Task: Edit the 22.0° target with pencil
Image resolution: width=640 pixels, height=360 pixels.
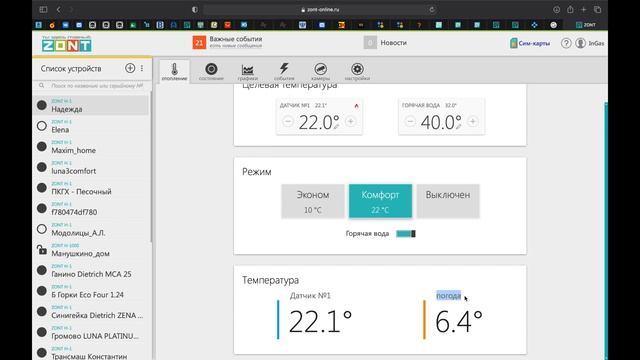Action: tap(336, 127)
